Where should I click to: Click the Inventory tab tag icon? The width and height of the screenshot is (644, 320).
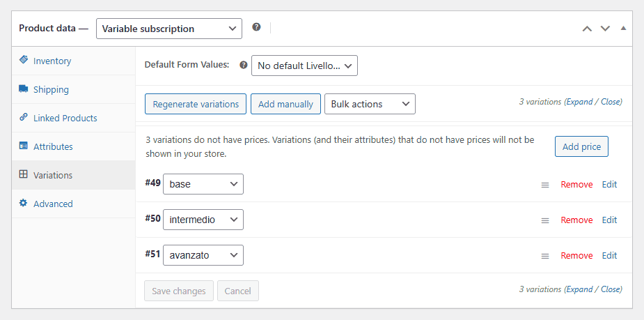tap(24, 60)
